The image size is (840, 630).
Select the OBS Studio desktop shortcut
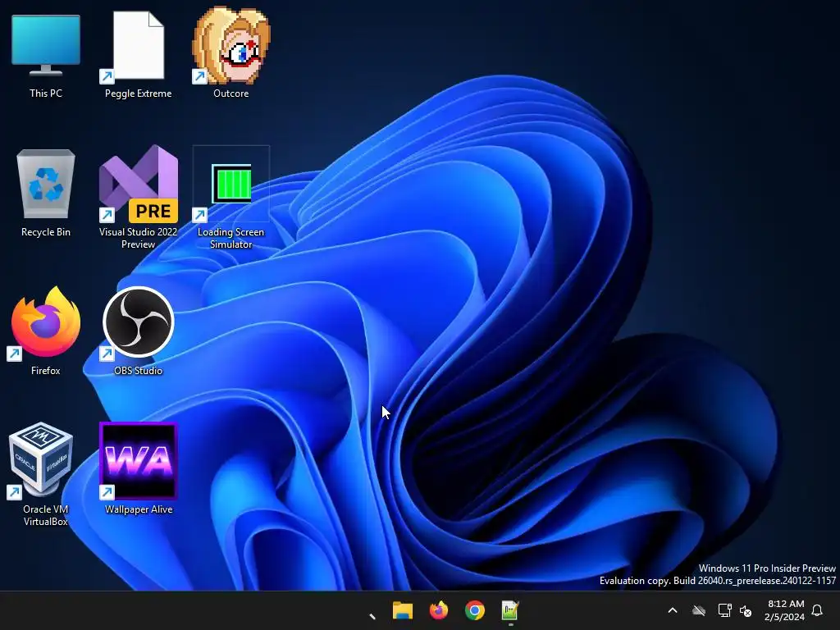click(x=138, y=330)
